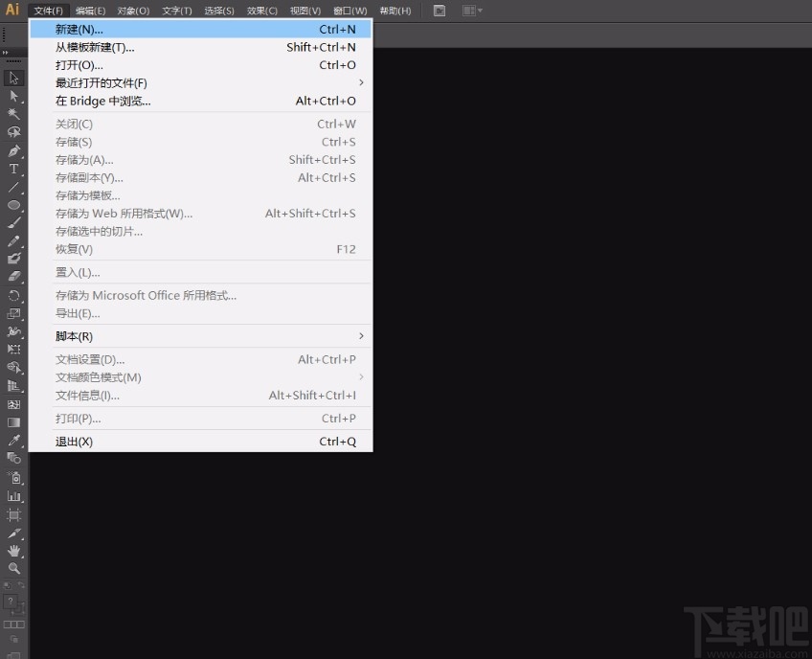
Task: Select the Zoom tool
Action: pos(13,569)
